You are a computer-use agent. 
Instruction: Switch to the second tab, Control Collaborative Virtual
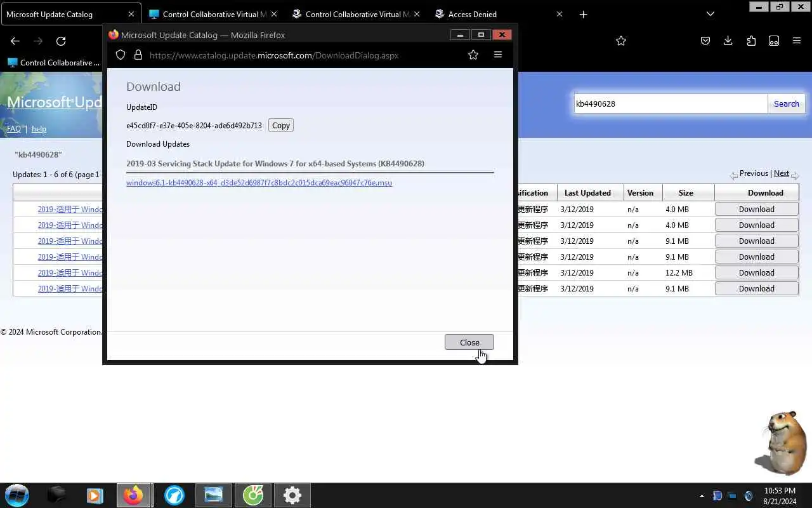coord(214,14)
